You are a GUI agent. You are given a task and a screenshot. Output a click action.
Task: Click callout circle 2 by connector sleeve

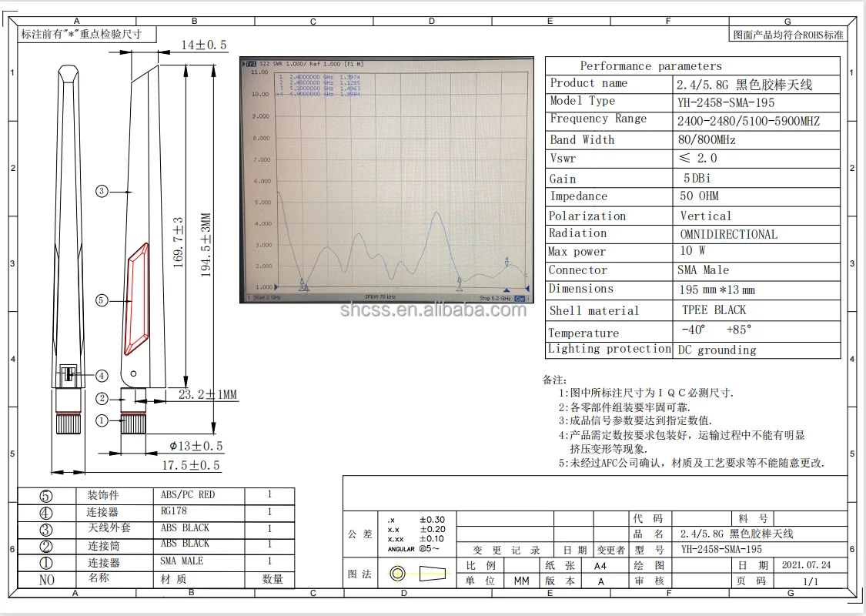tap(102, 398)
